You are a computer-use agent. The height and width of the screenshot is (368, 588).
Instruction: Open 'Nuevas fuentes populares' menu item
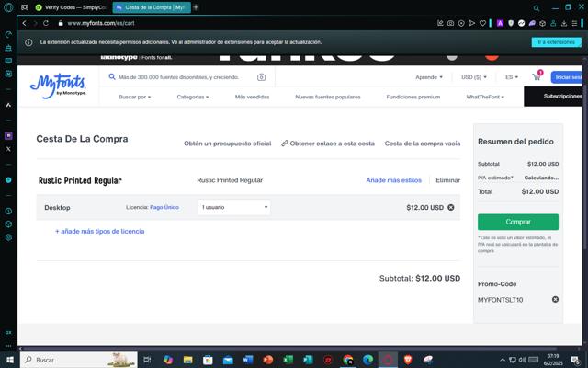coord(328,97)
